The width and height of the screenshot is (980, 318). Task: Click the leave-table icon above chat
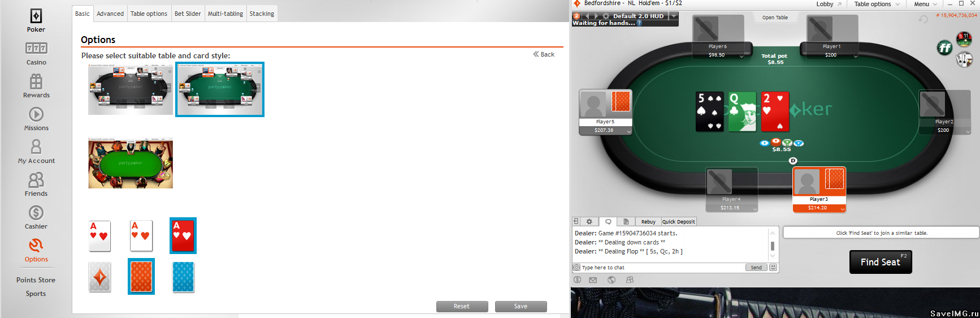(x=576, y=221)
